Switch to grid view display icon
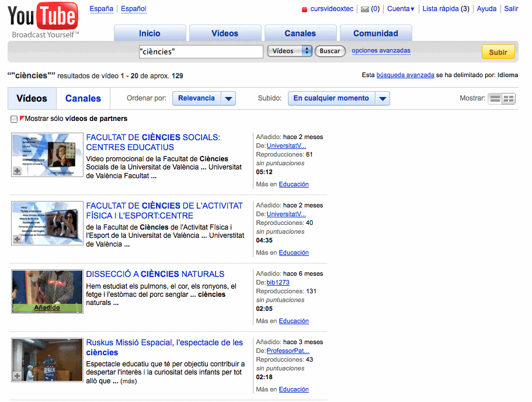This screenshot has height=402, width=532. [508, 99]
